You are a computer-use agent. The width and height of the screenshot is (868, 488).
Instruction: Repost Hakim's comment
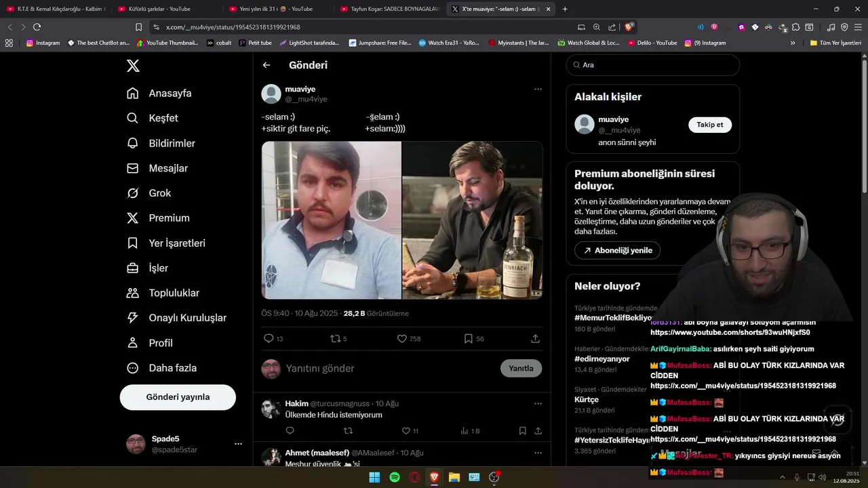coord(348,430)
